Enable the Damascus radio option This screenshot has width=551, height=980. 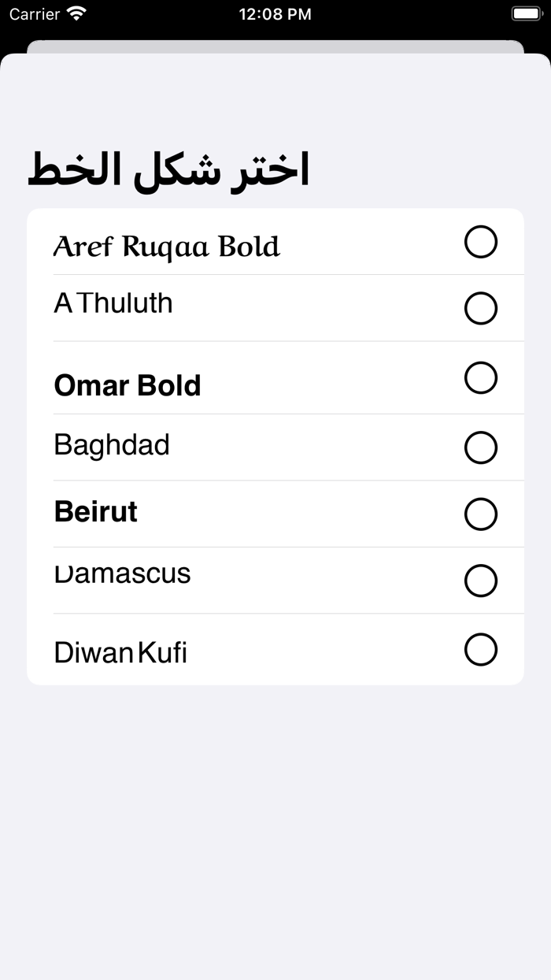tap(481, 581)
